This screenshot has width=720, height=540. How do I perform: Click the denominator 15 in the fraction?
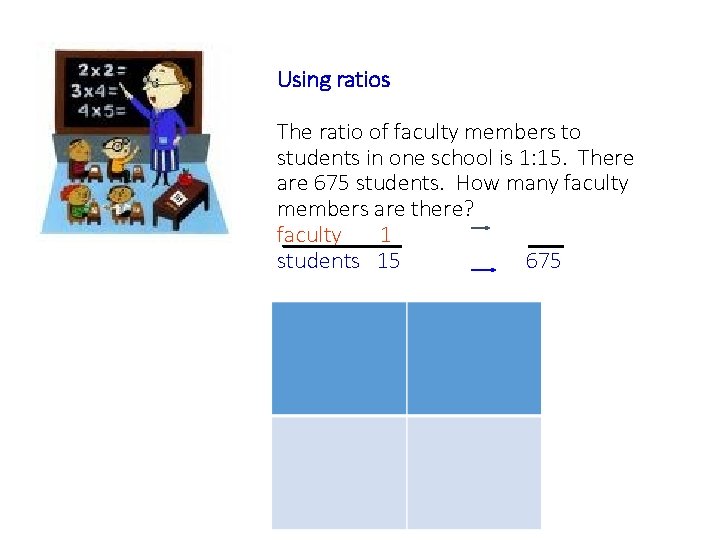pyautogui.click(x=388, y=261)
